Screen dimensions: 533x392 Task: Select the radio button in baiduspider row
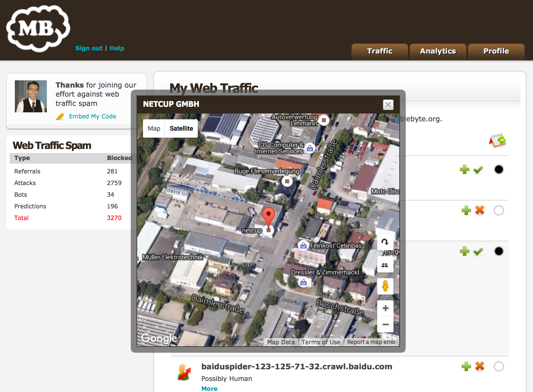[499, 366]
